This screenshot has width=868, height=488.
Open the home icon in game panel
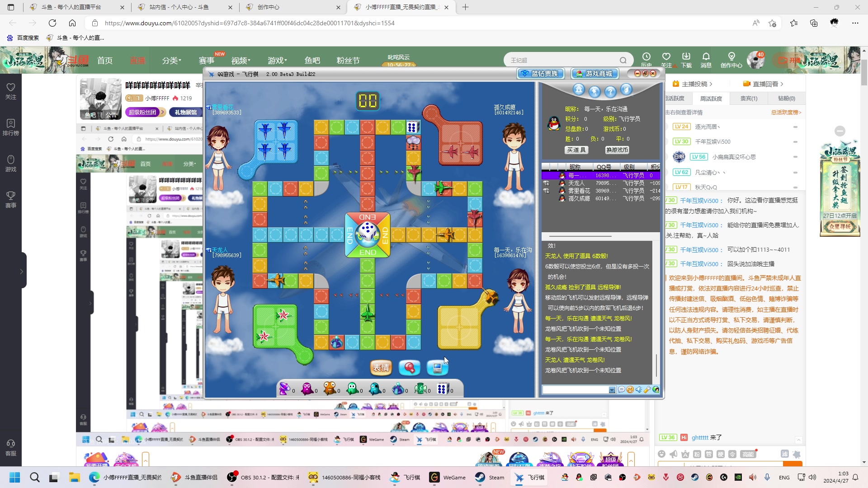click(579, 89)
